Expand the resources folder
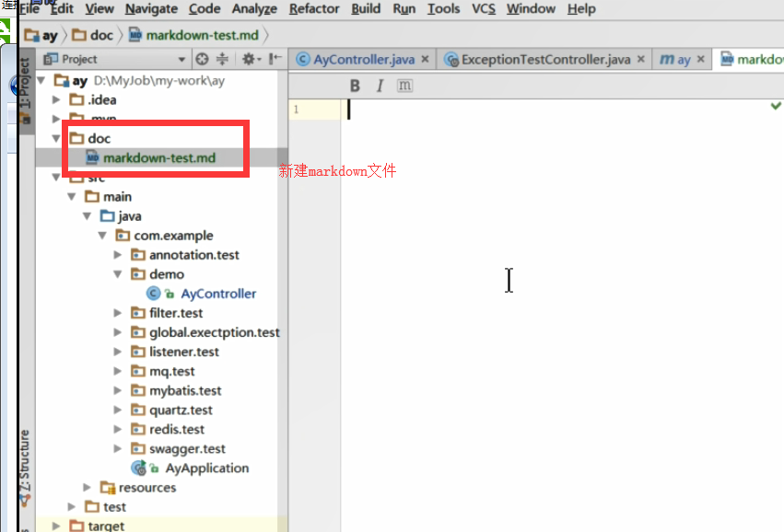 (x=87, y=488)
